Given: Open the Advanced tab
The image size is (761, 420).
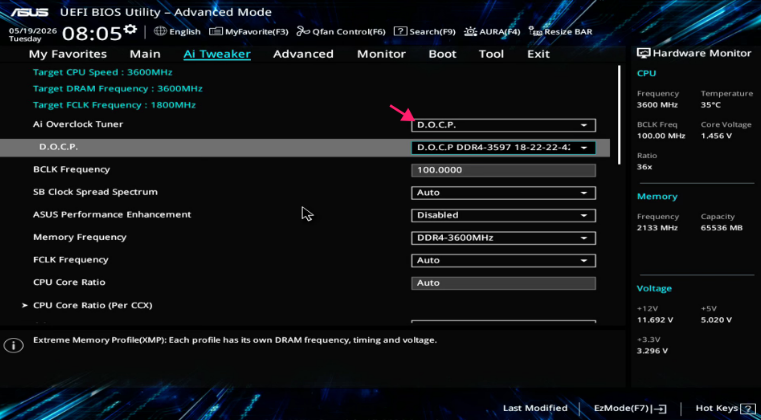Looking at the screenshot, I should pos(303,54).
